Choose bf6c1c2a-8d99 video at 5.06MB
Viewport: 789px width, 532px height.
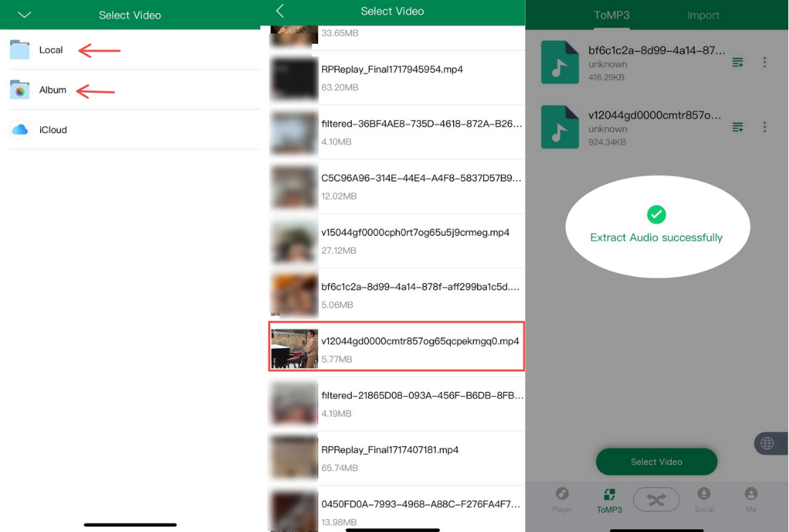(x=397, y=295)
